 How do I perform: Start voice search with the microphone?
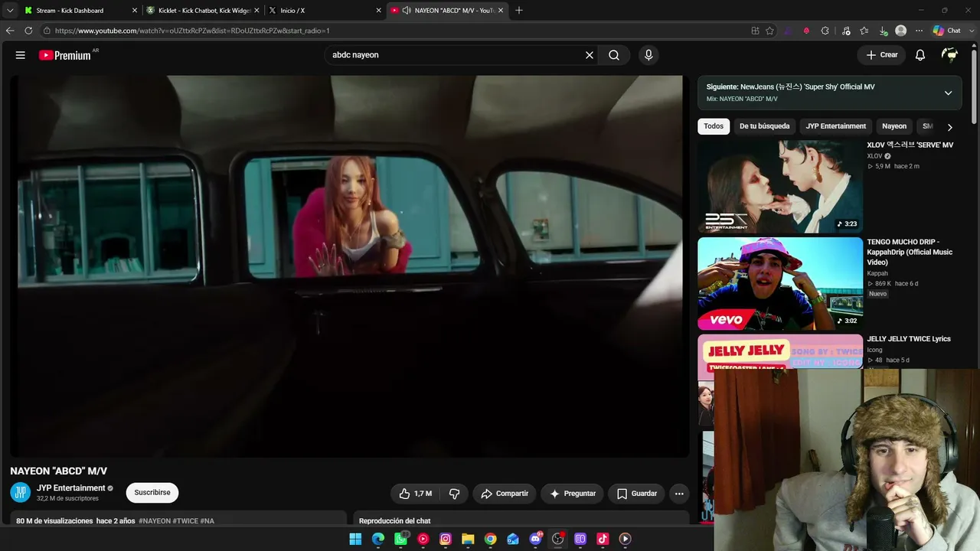click(x=648, y=55)
